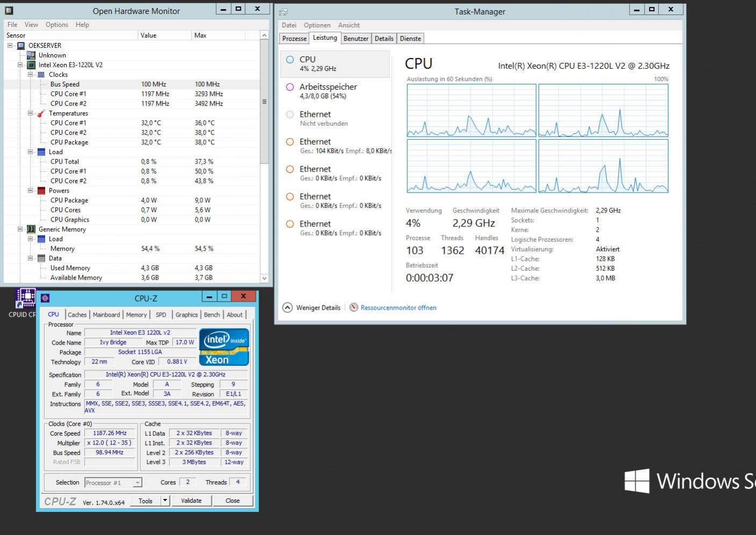This screenshot has height=535, width=756.
Task: Collapse the OEKSERVER tree node
Action: 10,46
